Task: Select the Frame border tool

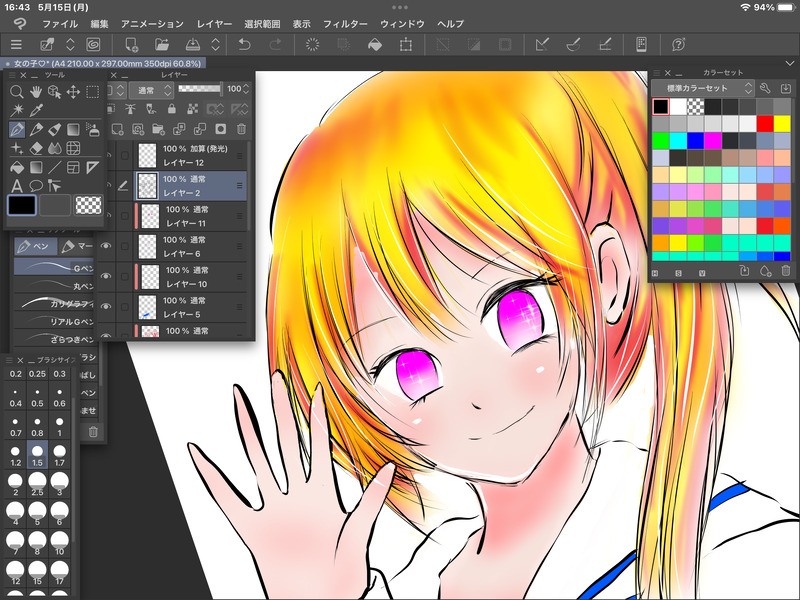Action: 73,167
